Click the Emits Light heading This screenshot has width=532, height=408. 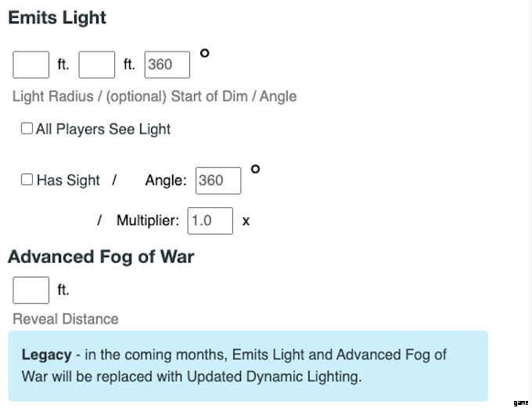pyautogui.click(x=57, y=18)
